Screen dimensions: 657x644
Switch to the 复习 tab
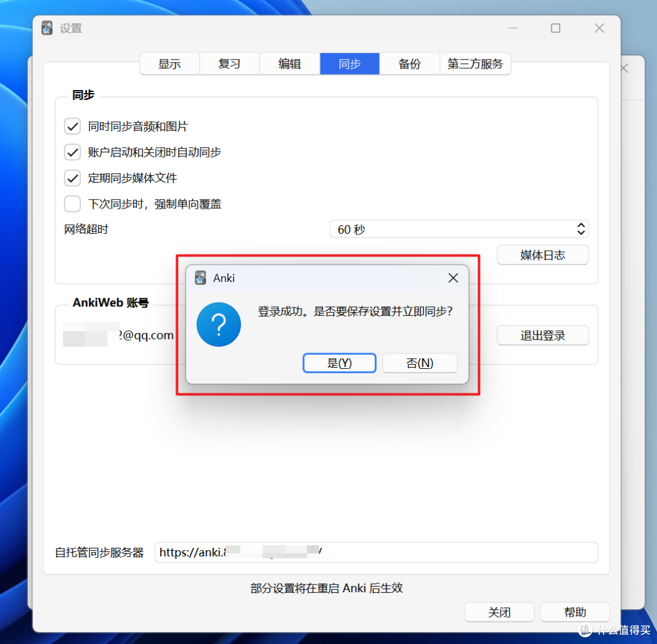click(229, 64)
